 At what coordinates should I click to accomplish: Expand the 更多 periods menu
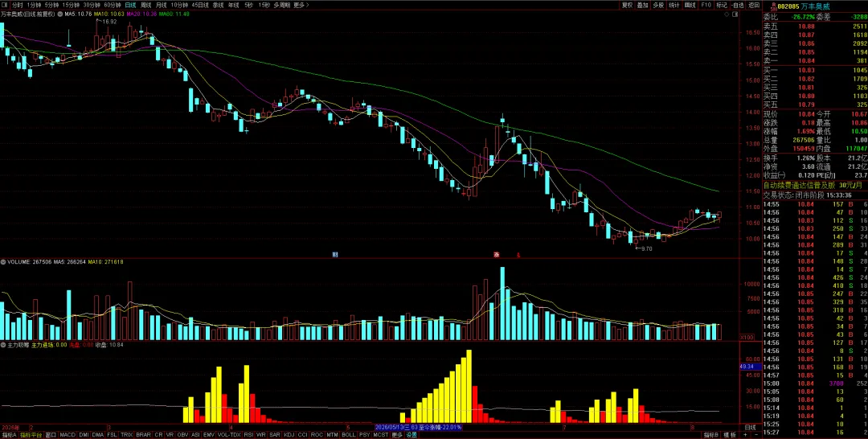(301, 5)
